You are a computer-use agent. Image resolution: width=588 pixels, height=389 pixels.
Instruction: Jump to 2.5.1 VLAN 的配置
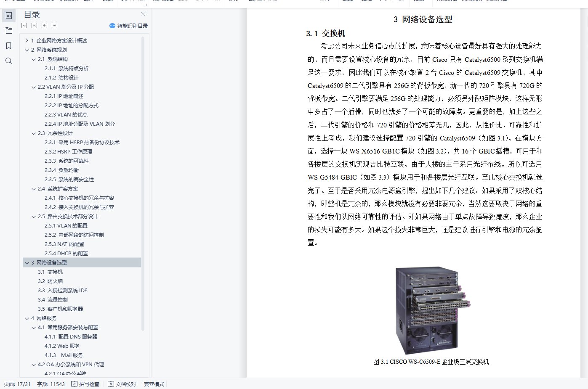pyautogui.click(x=66, y=226)
